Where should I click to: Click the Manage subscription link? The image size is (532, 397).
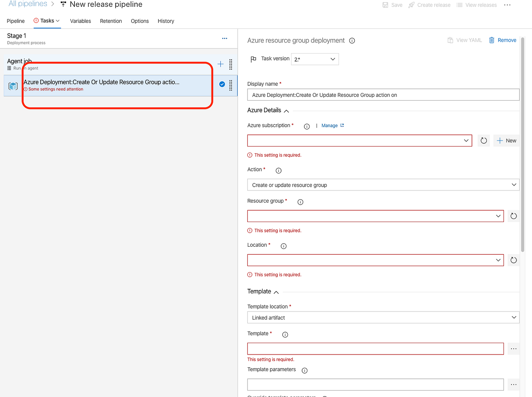[x=329, y=125]
